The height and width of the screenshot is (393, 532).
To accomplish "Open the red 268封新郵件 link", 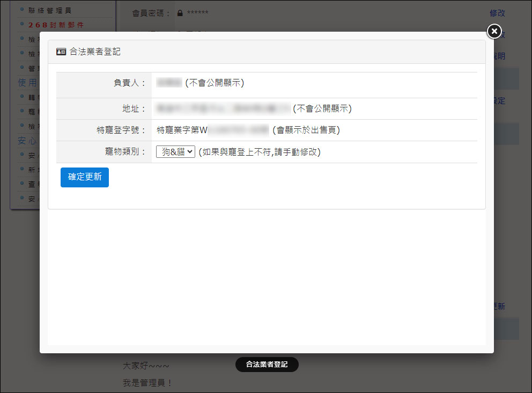I will [56, 25].
